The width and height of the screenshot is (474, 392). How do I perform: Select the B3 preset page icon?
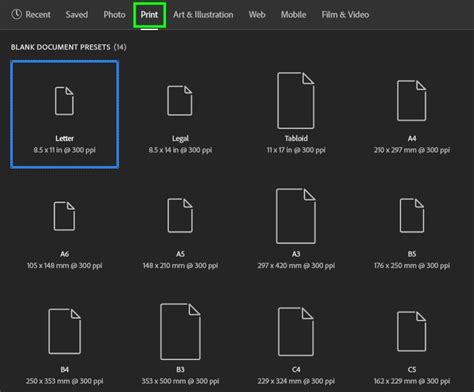[x=180, y=331]
